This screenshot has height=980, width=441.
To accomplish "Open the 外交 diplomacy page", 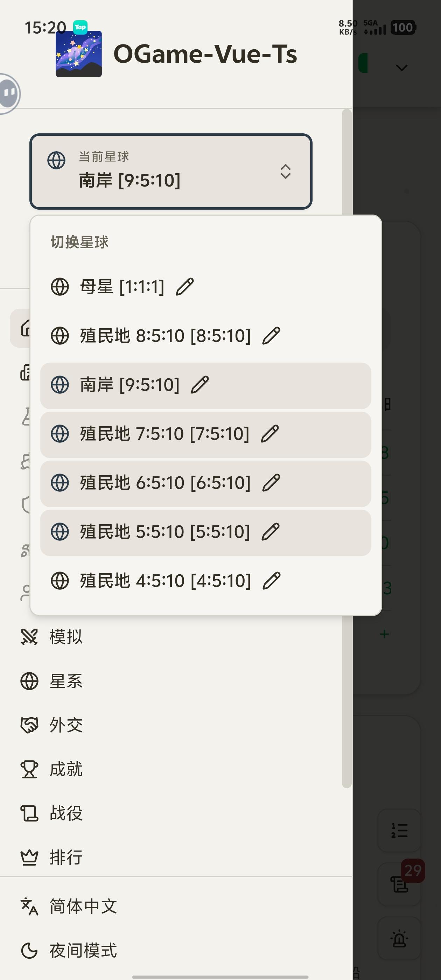I will (x=66, y=725).
